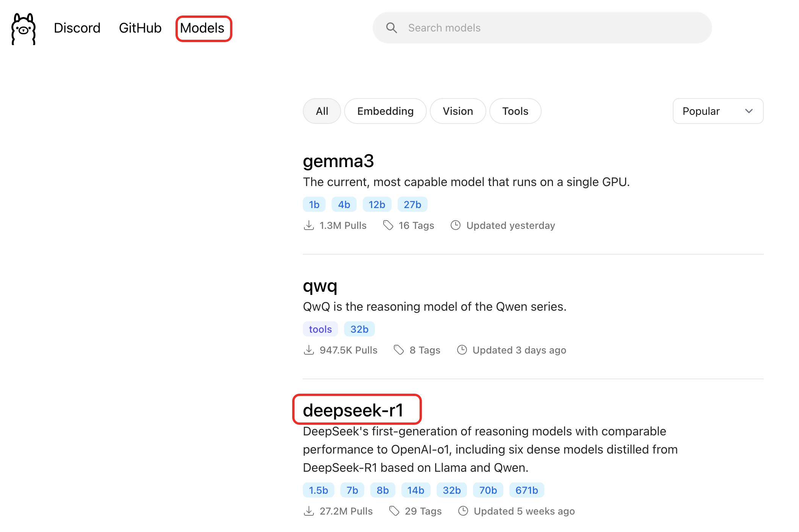Open the Models nav item
The width and height of the screenshot is (799, 532).
pyautogui.click(x=202, y=28)
